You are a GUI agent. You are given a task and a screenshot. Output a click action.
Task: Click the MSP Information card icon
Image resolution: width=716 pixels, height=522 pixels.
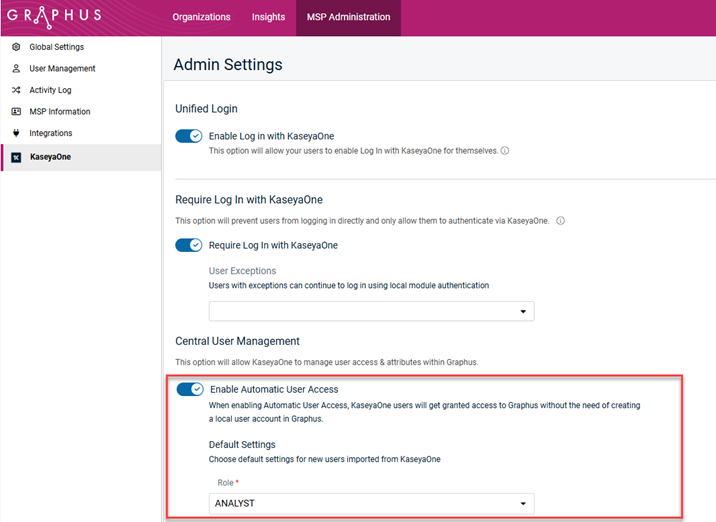[16, 111]
